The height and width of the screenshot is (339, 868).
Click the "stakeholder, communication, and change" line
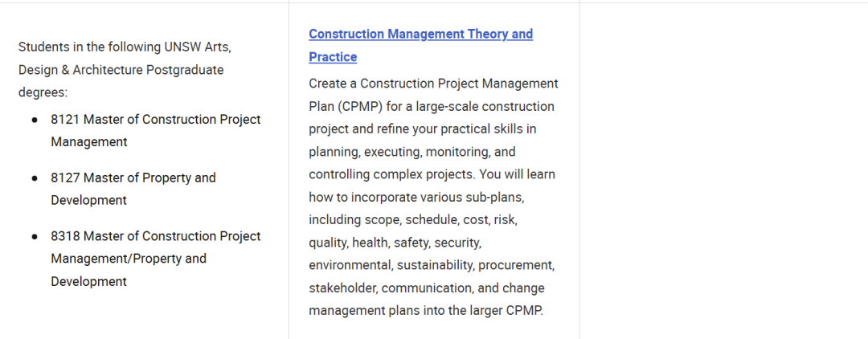[427, 288]
